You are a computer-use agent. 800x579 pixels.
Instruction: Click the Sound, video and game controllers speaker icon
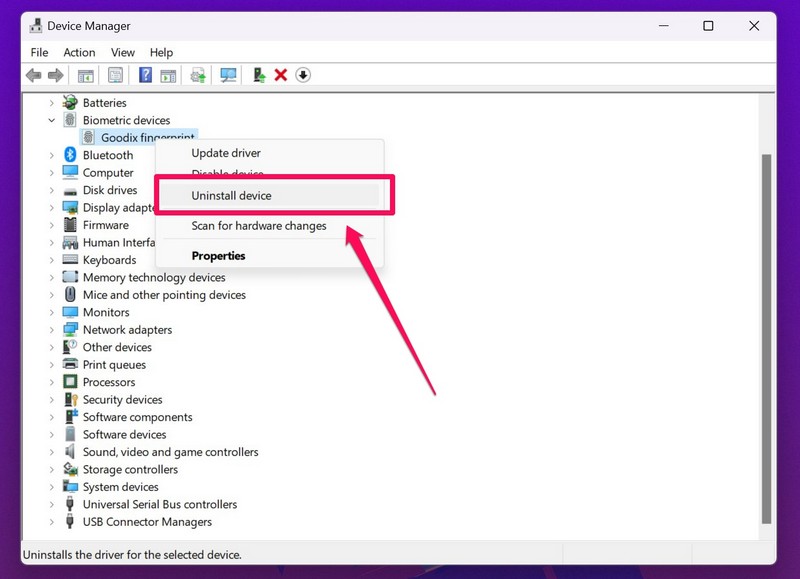coord(70,451)
